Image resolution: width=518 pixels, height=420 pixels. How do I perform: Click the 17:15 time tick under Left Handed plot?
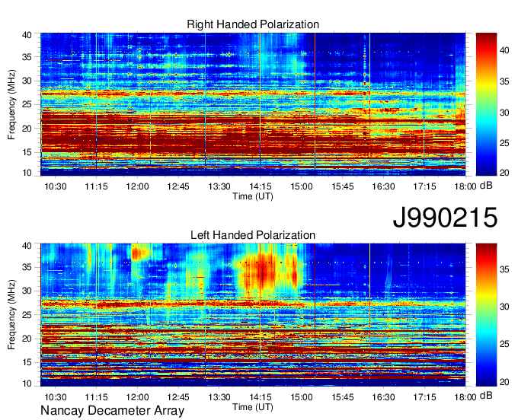point(424,397)
